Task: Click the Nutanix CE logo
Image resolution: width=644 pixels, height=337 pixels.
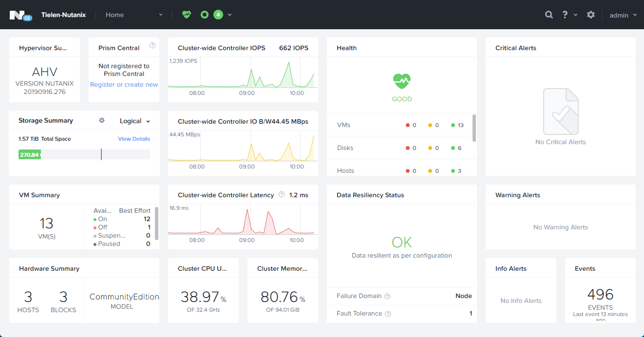Action: [x=20, y=15]
